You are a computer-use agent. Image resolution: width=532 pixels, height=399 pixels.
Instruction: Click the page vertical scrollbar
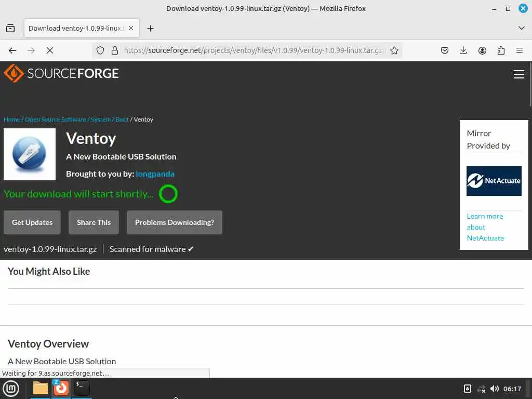click(x=530, y=85)
